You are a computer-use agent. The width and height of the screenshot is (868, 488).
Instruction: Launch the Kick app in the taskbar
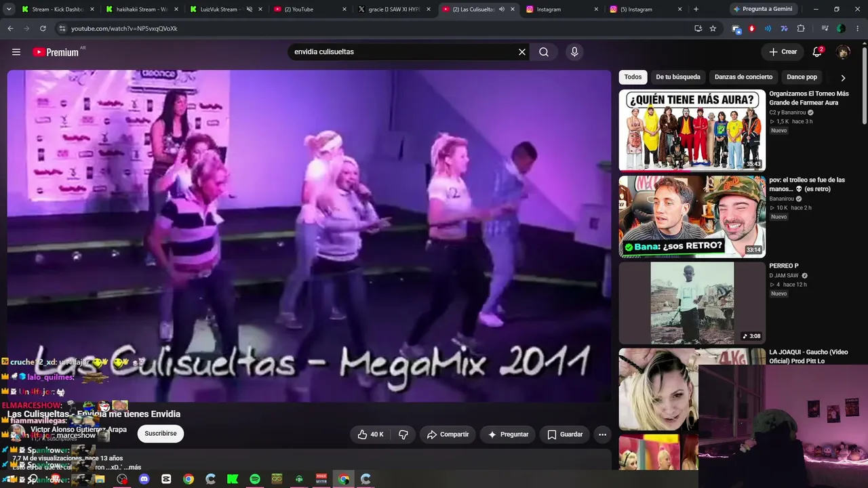tap(233, 479)
